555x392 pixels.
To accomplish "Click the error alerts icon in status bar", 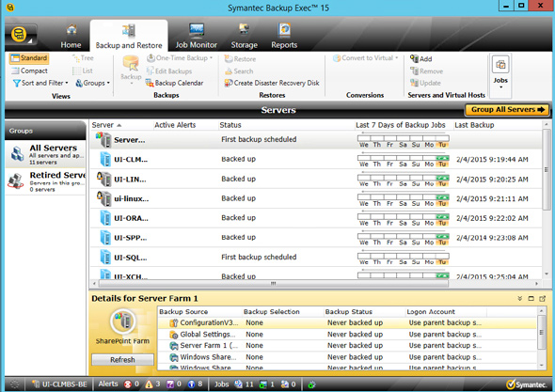I will 128,384.
